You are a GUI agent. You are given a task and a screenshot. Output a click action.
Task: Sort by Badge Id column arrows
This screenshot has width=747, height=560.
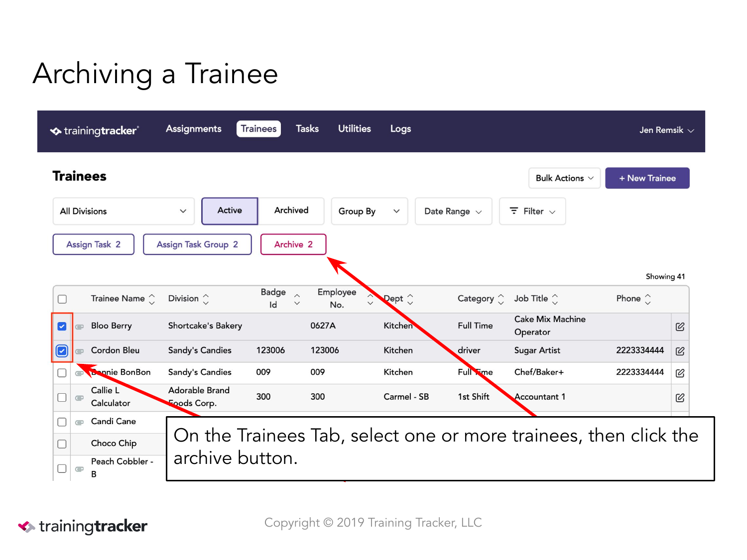pos(297,299)
